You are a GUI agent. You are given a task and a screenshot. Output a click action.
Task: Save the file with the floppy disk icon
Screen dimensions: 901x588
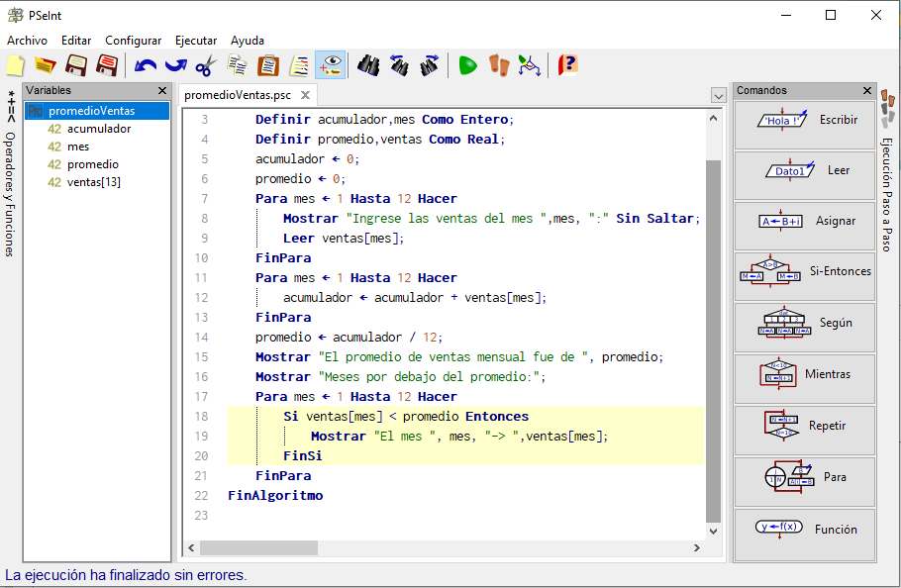point(76,65)
